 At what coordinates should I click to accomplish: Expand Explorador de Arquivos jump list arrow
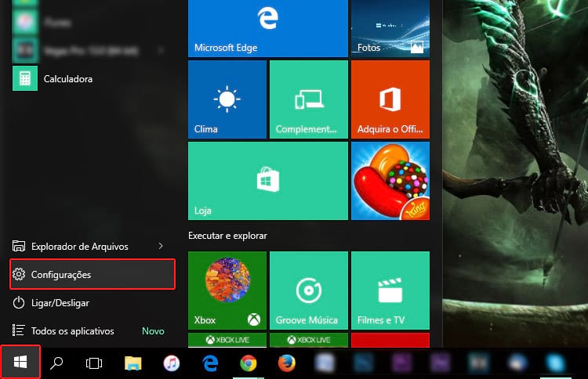tap(161, 246)
